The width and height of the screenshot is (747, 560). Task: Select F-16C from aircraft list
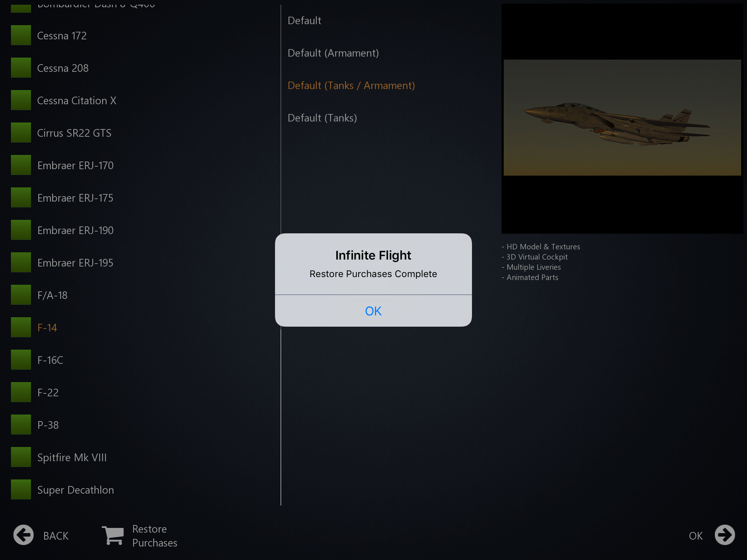pos(50,360)
